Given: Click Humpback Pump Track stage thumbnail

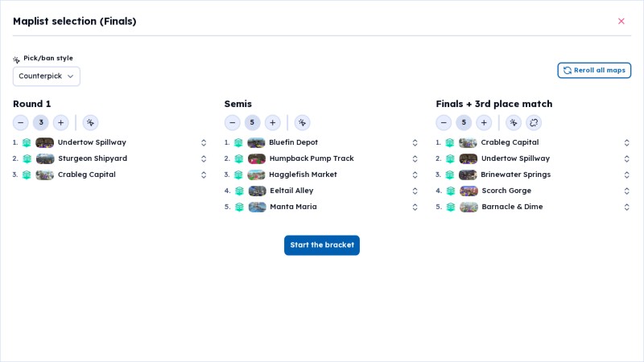Looking at the screenshot, I should 257,158.
